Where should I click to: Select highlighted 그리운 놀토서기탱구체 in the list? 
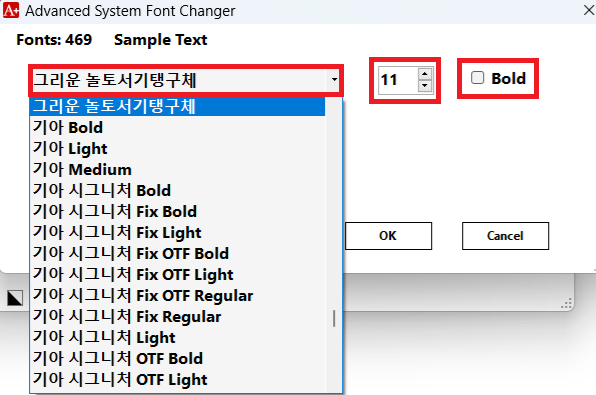[178, 106]
